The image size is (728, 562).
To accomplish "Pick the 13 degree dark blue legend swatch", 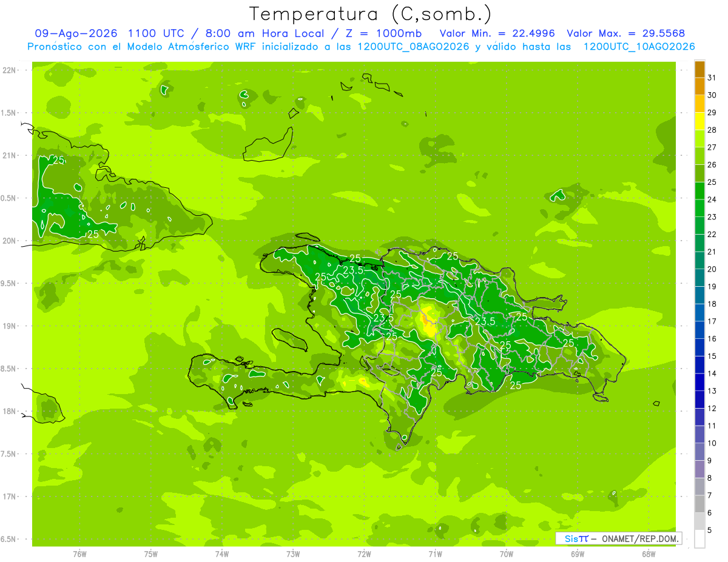I will 699,383.
